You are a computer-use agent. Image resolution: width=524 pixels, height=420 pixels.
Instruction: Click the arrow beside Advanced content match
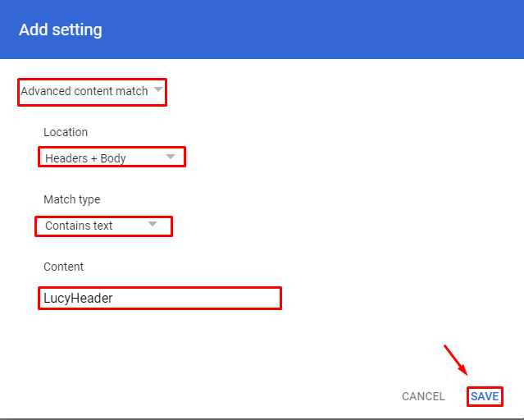(x=158, y=89)
